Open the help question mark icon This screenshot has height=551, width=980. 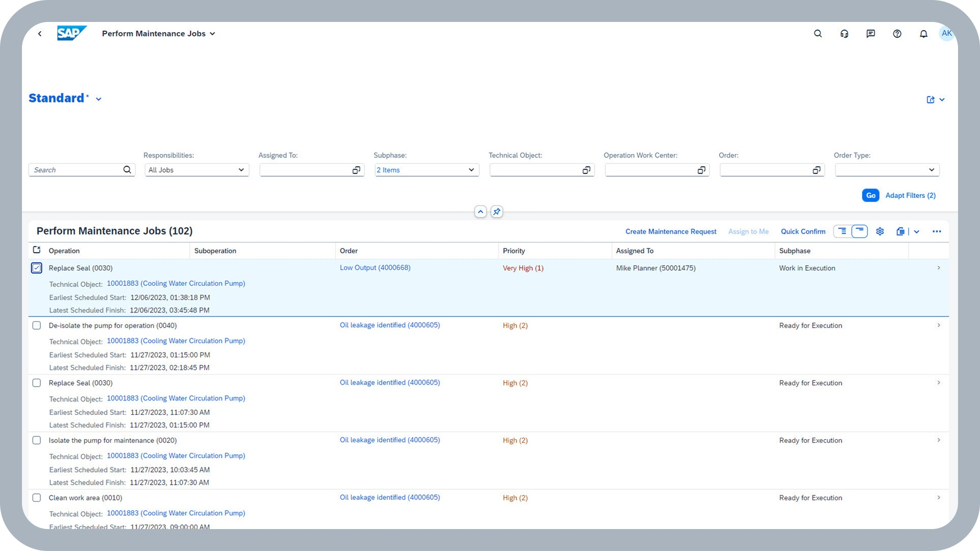[897, 34]
